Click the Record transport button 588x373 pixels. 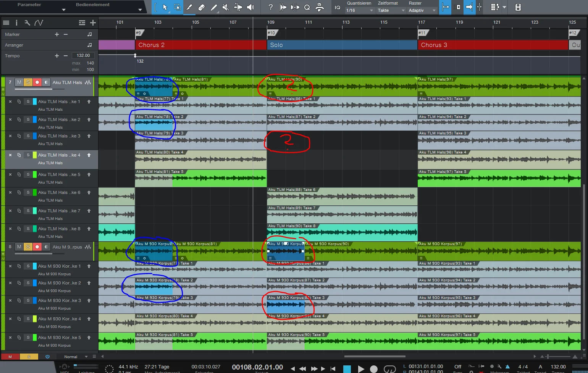[x=374, y=369]
